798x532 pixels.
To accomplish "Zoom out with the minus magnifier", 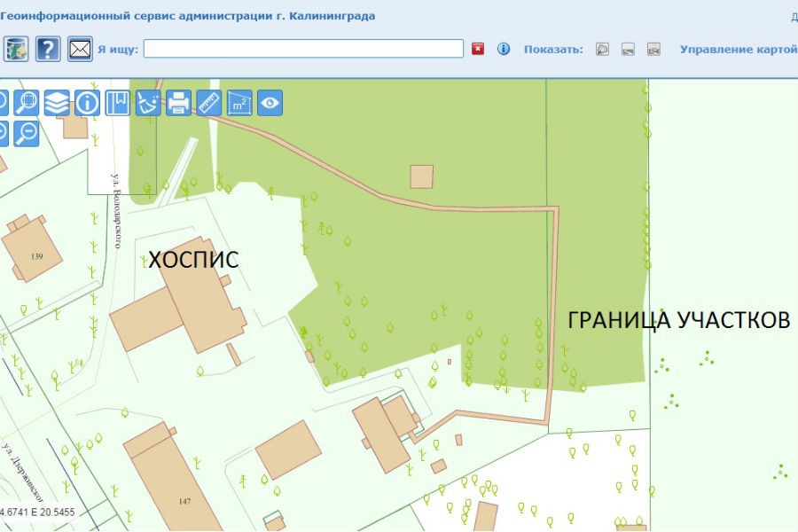I will [27, 133].
